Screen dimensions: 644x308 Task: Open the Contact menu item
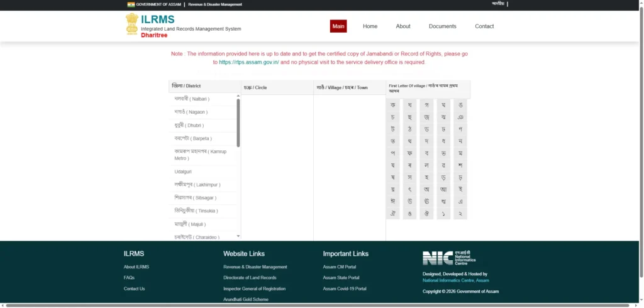click(484, 26)
